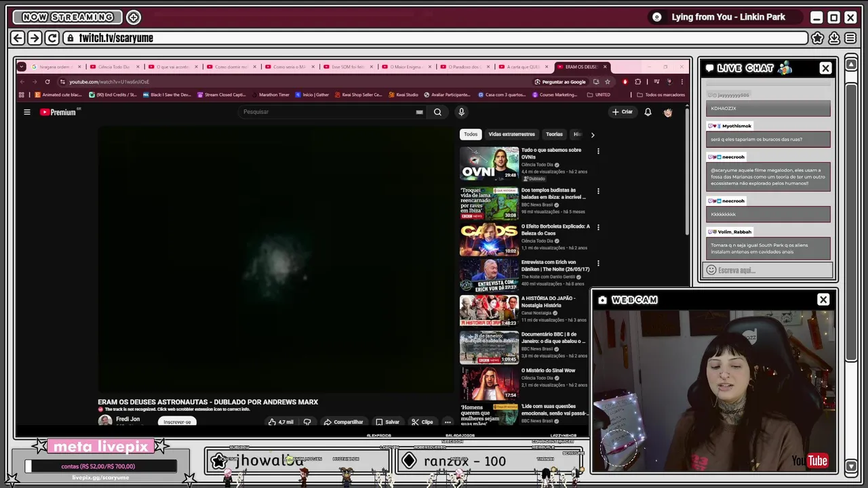
Task: Open 'Kwai Studio' bookmark
Action: click(403, 95)
